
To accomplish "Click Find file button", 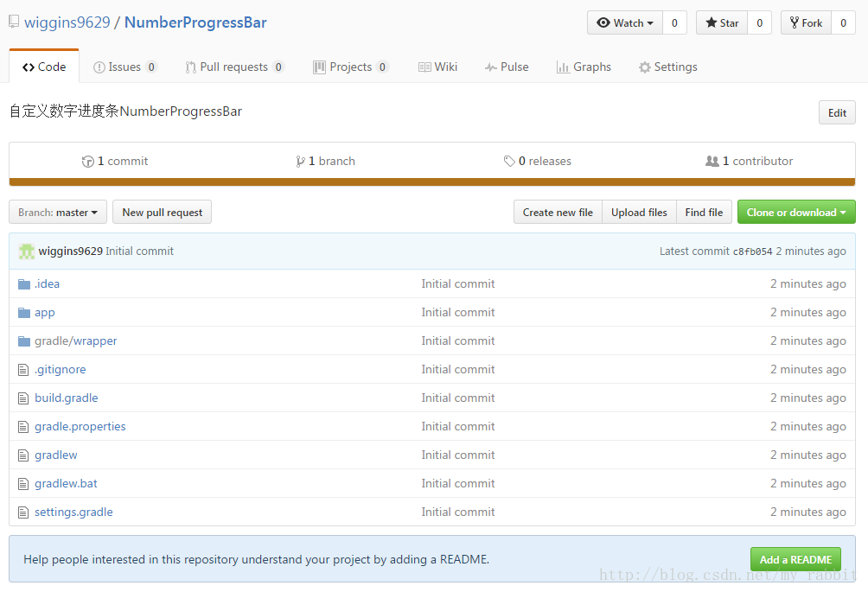I will [704, 213].
